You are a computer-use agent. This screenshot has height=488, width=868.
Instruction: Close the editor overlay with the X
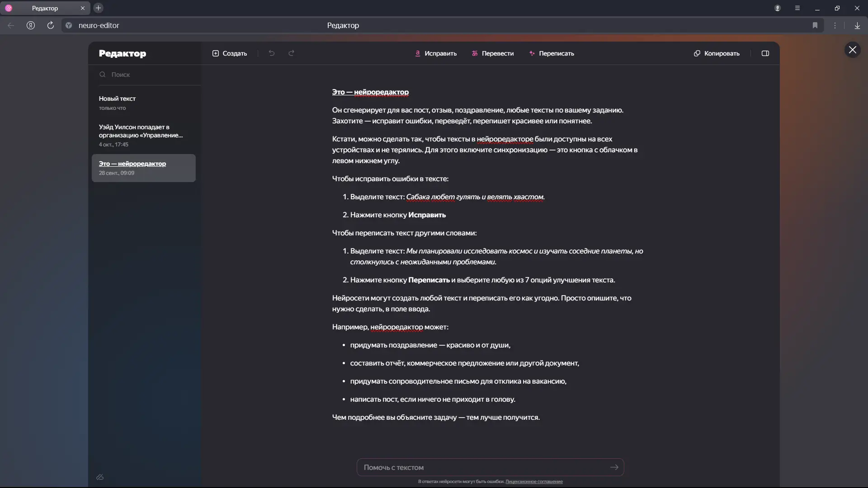(852, 50)
